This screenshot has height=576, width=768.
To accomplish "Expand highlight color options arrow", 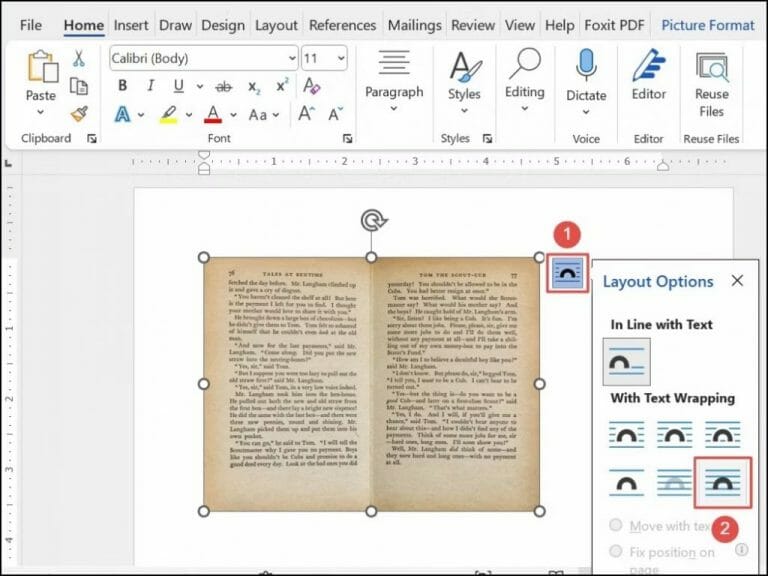I will tap(189, 115).
